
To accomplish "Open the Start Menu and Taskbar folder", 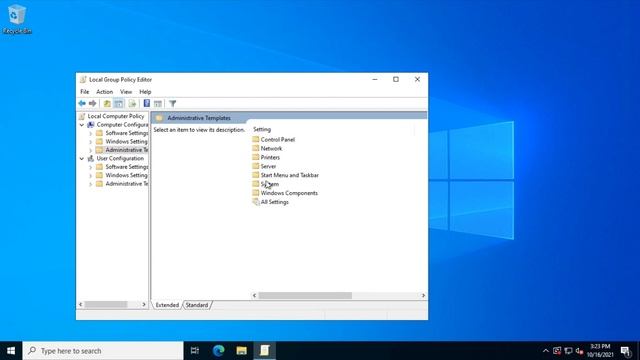I will 285,175.
